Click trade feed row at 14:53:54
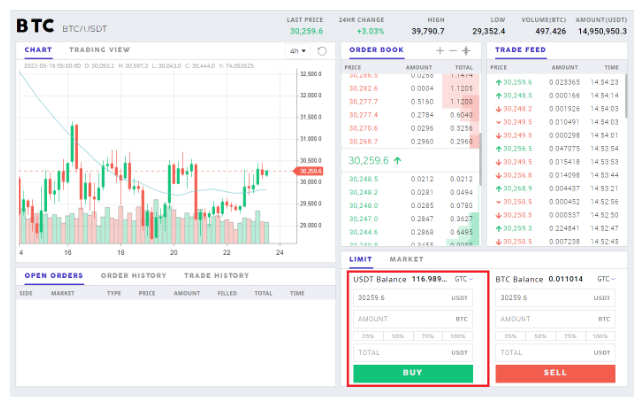 (x=556, y=149)
